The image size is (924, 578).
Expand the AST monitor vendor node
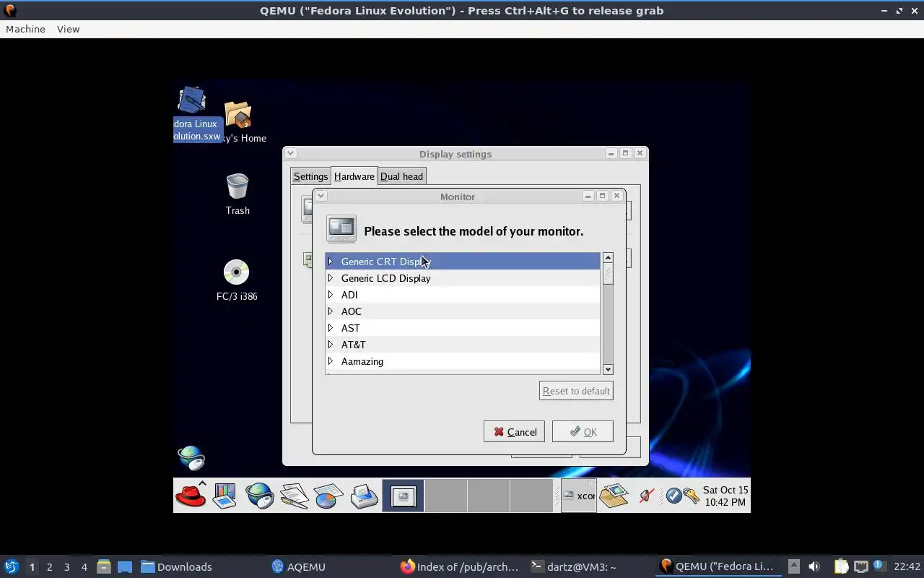[331, 327]
